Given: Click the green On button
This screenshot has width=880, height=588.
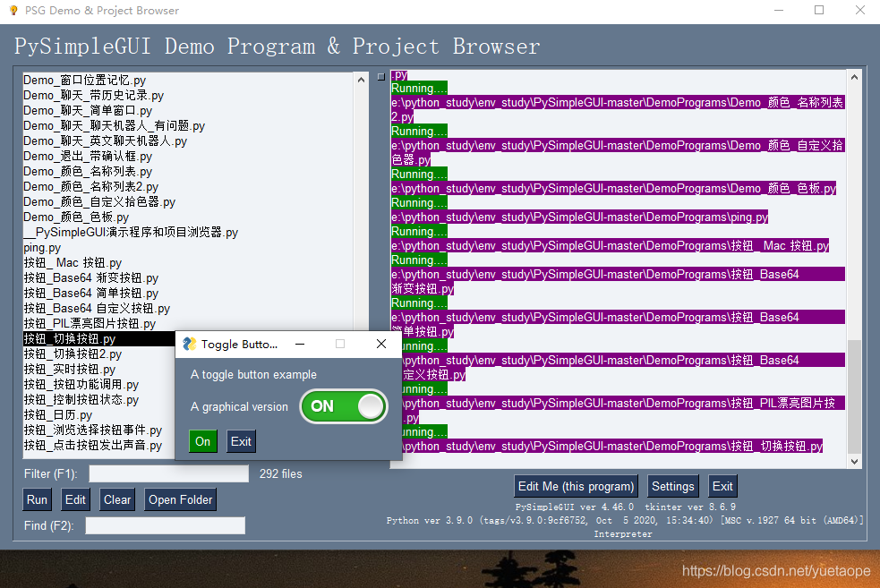Looking at the screenshot, I should click(202, 441).
